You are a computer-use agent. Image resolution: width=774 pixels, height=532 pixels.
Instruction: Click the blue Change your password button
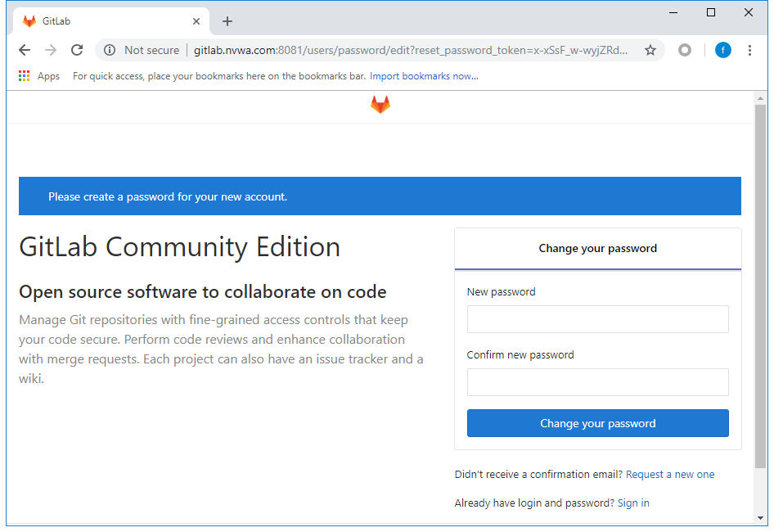tap(598, 423)
